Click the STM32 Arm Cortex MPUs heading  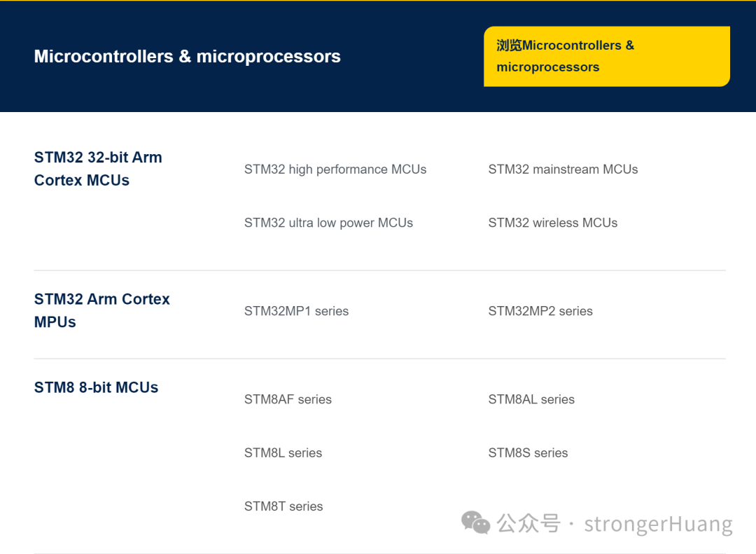click(x=102, y=310)
